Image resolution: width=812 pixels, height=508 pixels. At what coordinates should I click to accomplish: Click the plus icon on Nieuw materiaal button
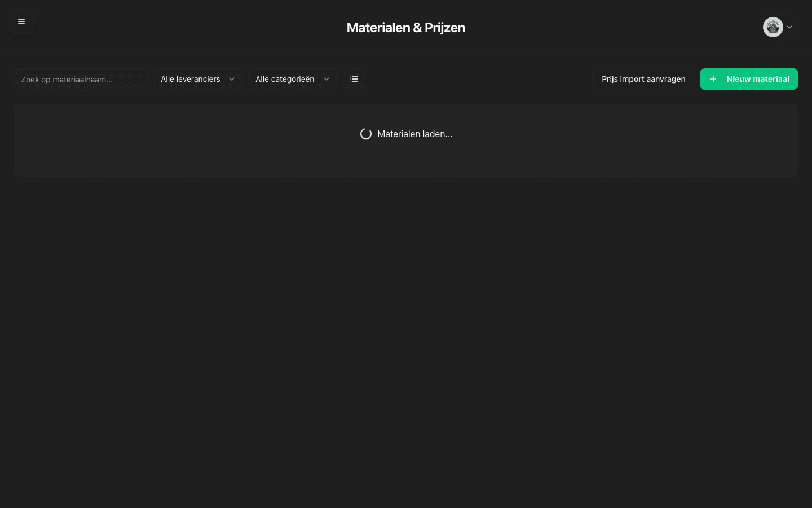[x=713, y=79]
